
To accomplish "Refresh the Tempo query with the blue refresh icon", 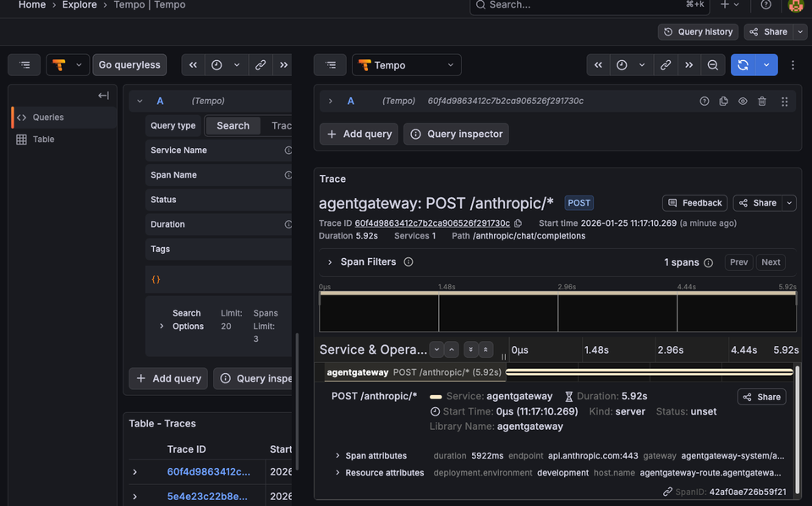I will click(x=743, y=64).
